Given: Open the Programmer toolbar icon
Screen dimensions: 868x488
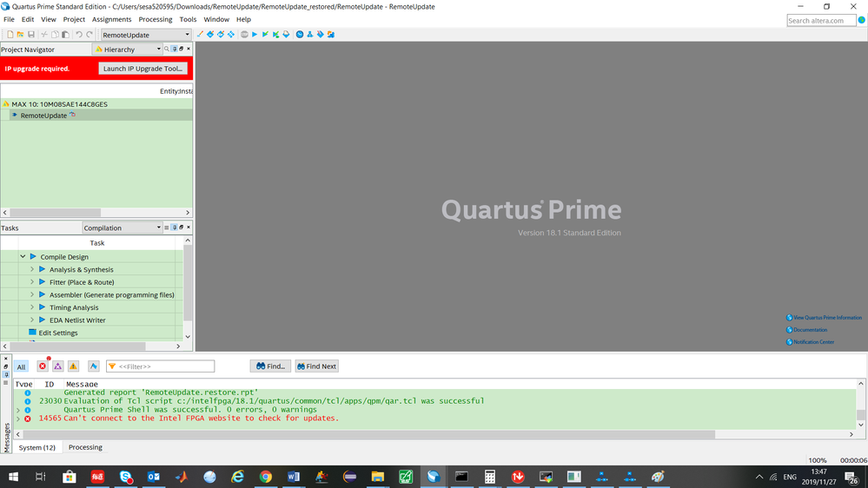Looking at the screenshot, I should 320,35.
